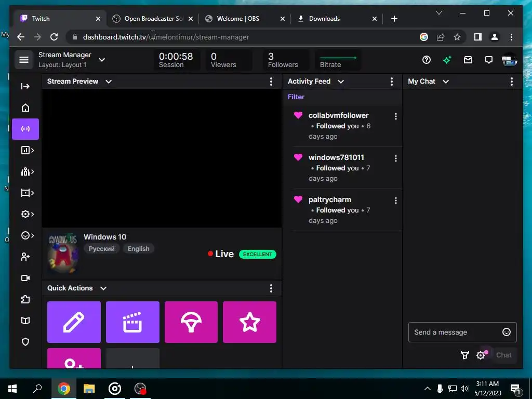Open the Streaming Tools camera icon
The height and width of the screenshot is (399, 532).
point(25,278)
